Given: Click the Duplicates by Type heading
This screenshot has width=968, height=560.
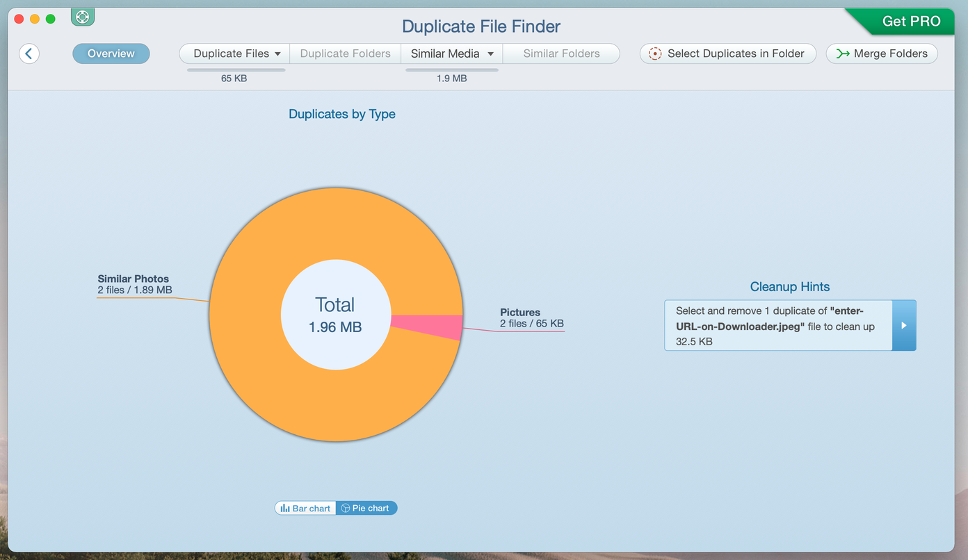Looking at the screenshot, I should pyautogui.click(x=342, y=114).
